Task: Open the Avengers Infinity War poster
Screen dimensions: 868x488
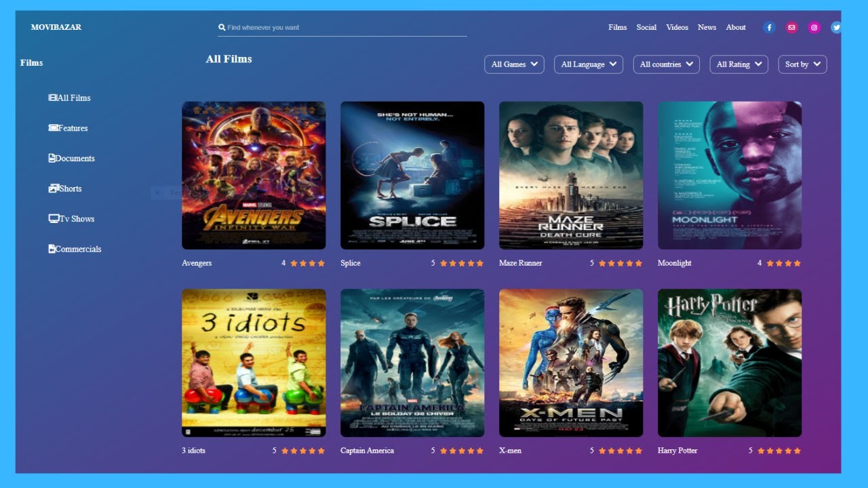Action: click(254, 176)
